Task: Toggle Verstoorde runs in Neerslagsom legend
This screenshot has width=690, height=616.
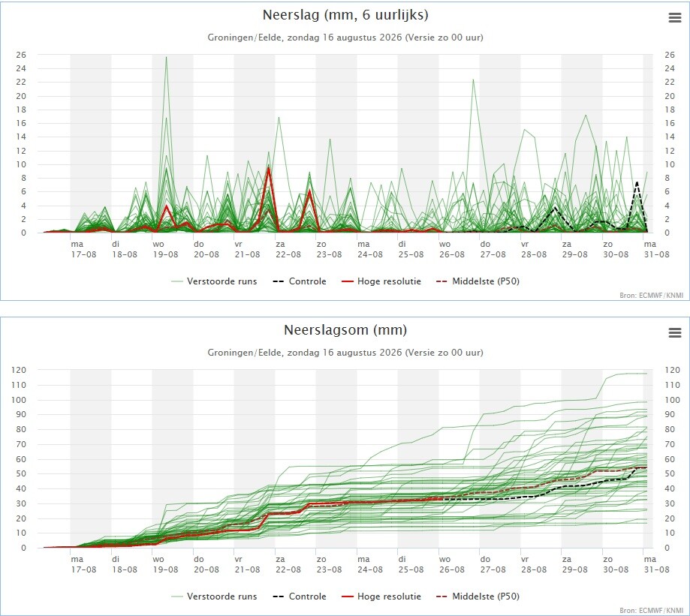Action: [x=214, y=596]
